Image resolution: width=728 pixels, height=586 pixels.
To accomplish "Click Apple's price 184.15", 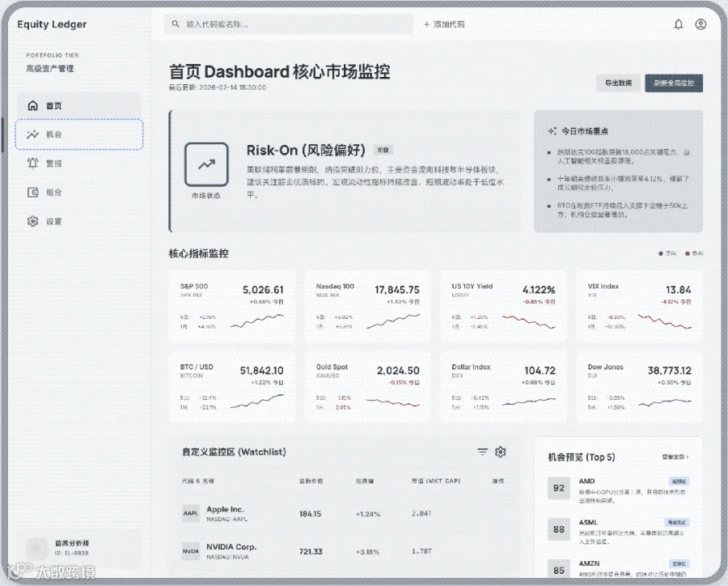I will coord(310,513).
